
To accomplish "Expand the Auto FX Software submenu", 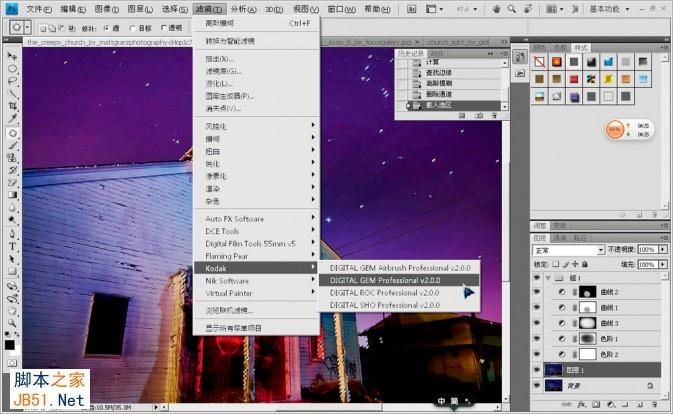I will pyautogui.click(x=255, y=219).
